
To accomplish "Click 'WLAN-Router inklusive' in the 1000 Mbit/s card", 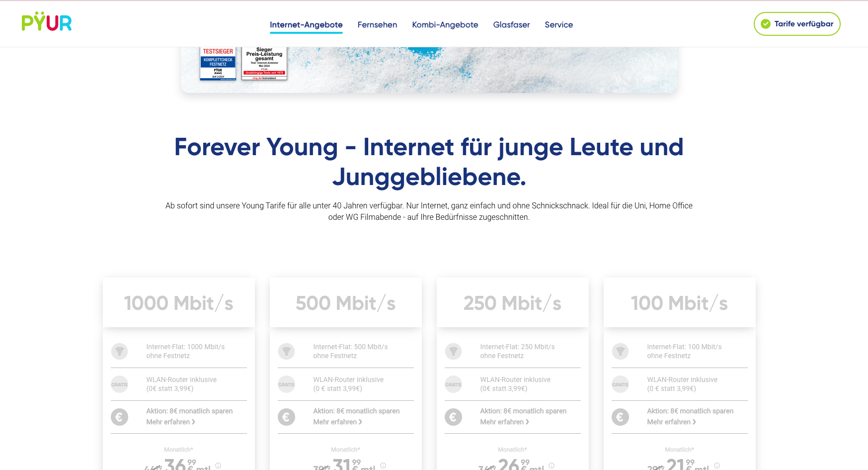I will (181, 379).
